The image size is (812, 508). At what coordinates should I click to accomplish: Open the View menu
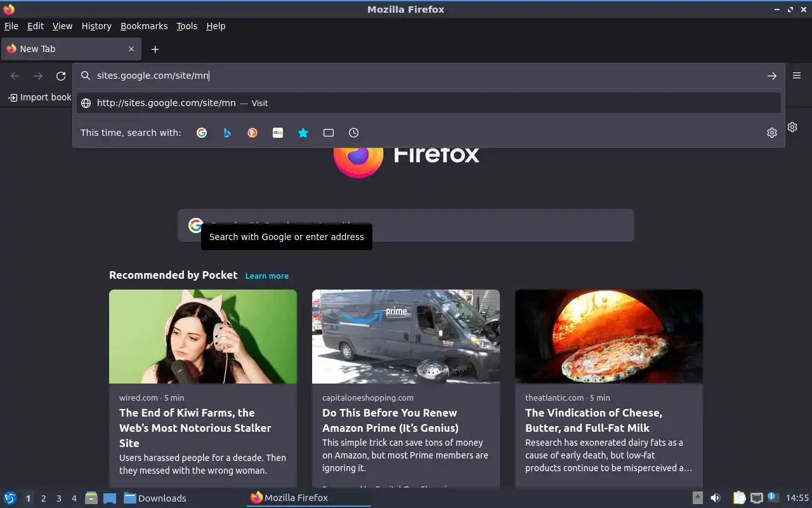pos(62,26)
